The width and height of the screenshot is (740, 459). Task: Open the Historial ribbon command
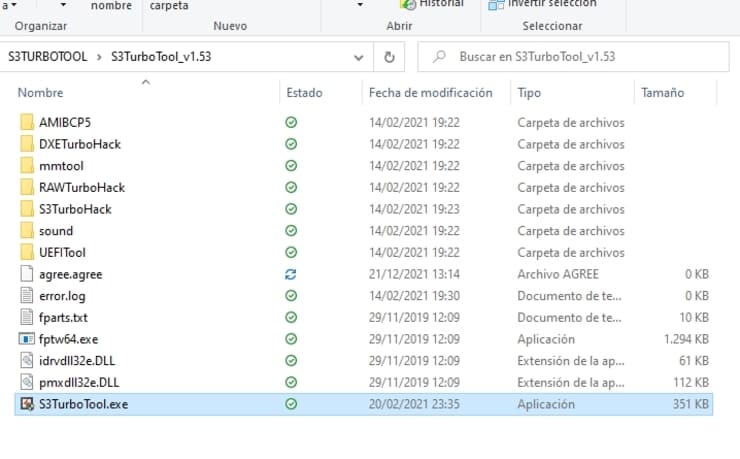point(432,4)
